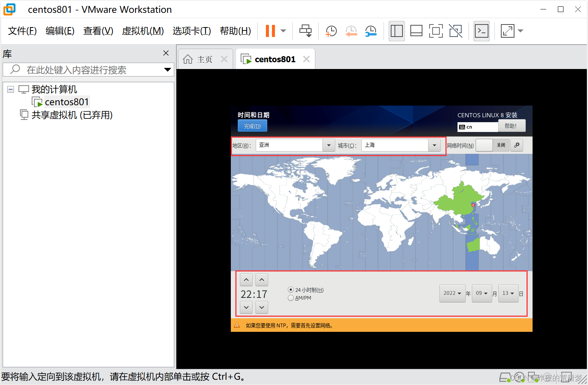Open the 虚拟机(M) menu
588x385 pixels.
click(143, 31)
